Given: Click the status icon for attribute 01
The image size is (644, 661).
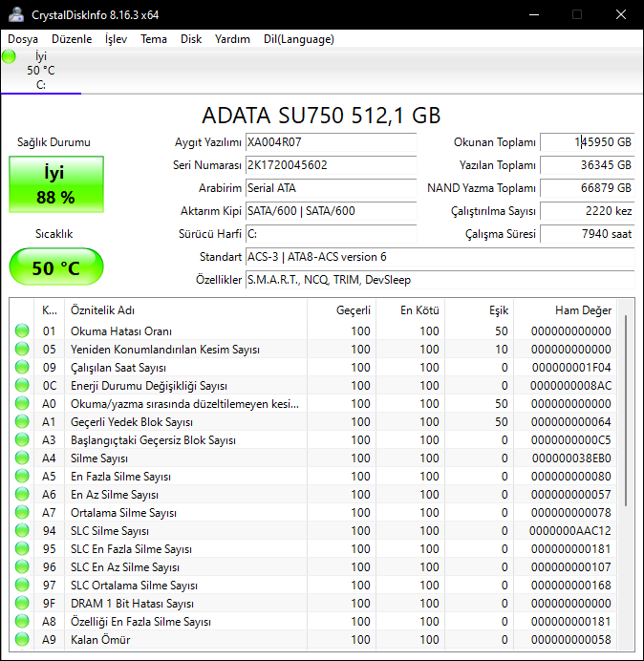Looking at the screenshot, I should pos(22,330).
